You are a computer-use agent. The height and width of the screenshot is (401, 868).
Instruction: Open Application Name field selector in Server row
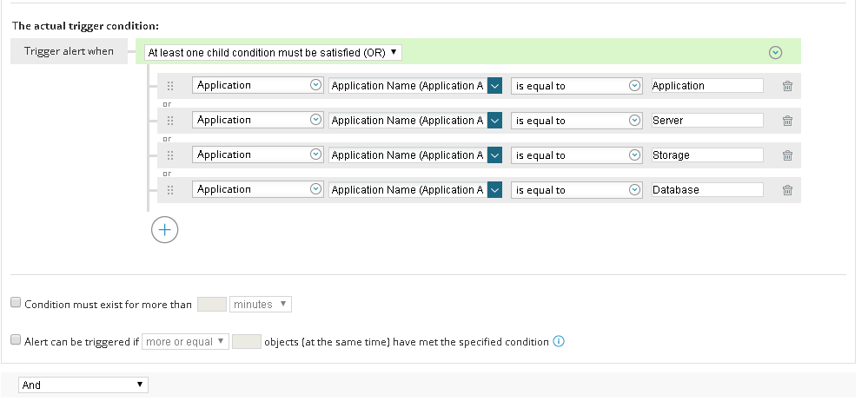494,121
